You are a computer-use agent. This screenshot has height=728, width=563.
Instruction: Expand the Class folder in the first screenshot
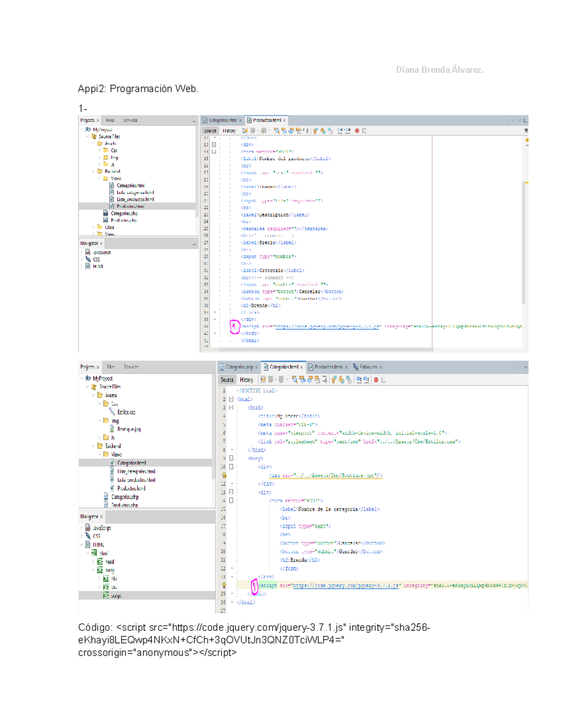coord(93,227)
